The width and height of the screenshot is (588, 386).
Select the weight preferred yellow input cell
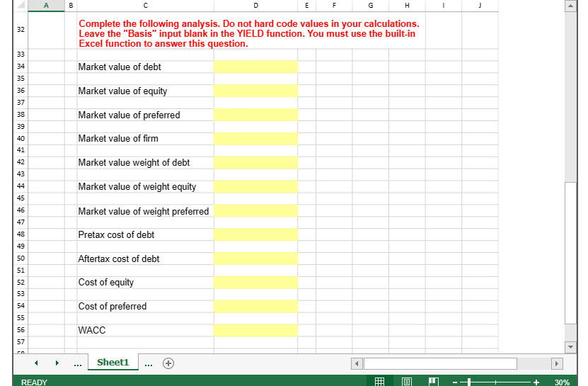pos(255,210)
